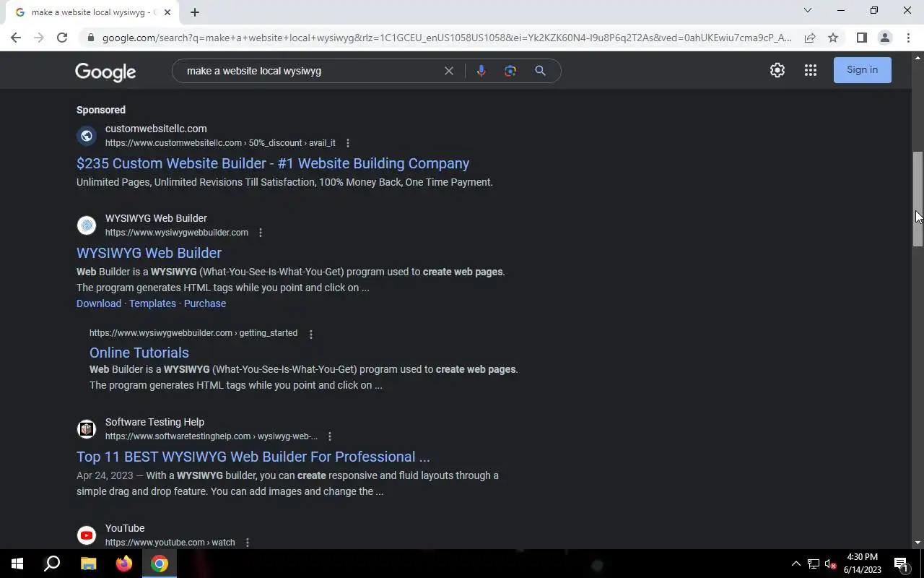Open Google Lens image search icon
This screenshot has height=578, width=924.
click(x=510, y=71)
